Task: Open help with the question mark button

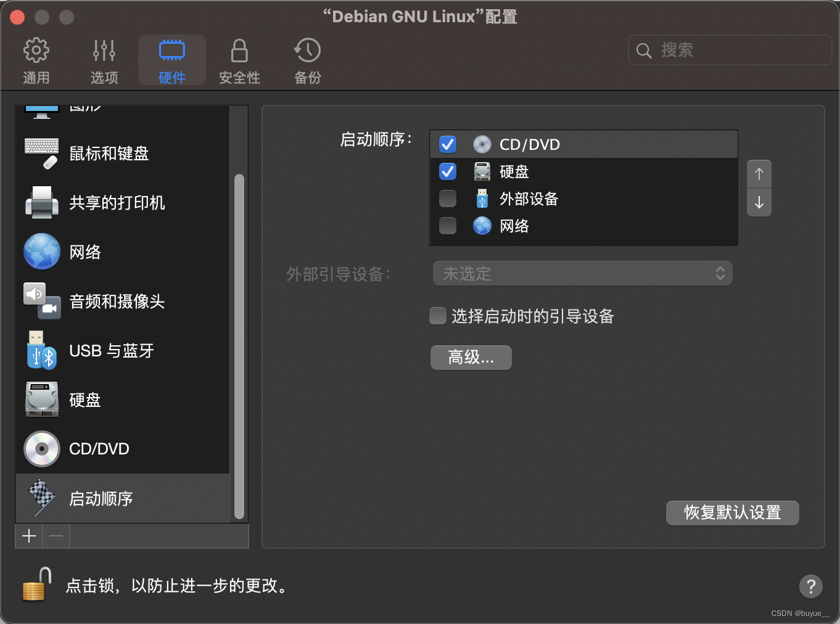Action: pyautogui.click(x=811, y=586)
